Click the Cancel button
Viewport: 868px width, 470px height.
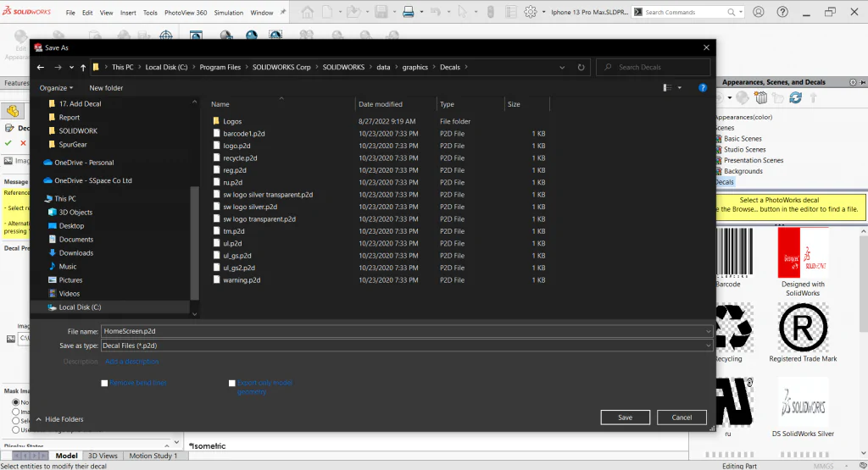[x=682, y=417]
